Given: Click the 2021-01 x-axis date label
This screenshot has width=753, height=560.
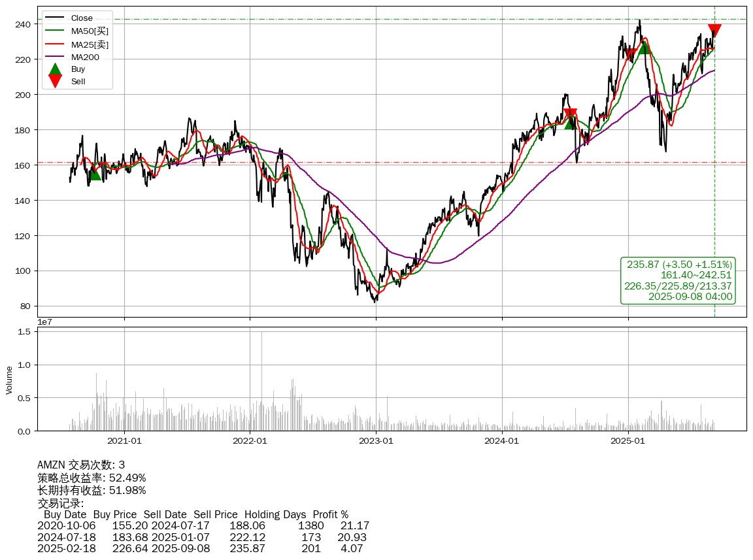Looking at the screenshot, I should point(124,440).
